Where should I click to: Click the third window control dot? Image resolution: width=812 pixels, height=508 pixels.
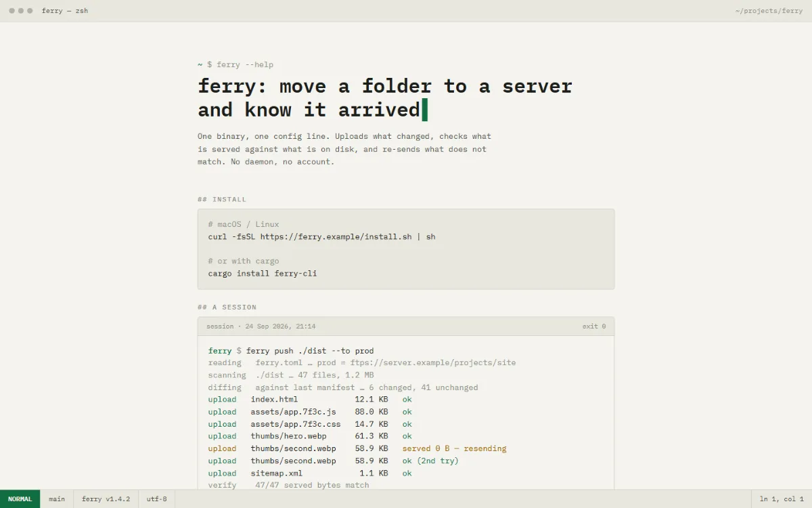click(x=30, y=11)
